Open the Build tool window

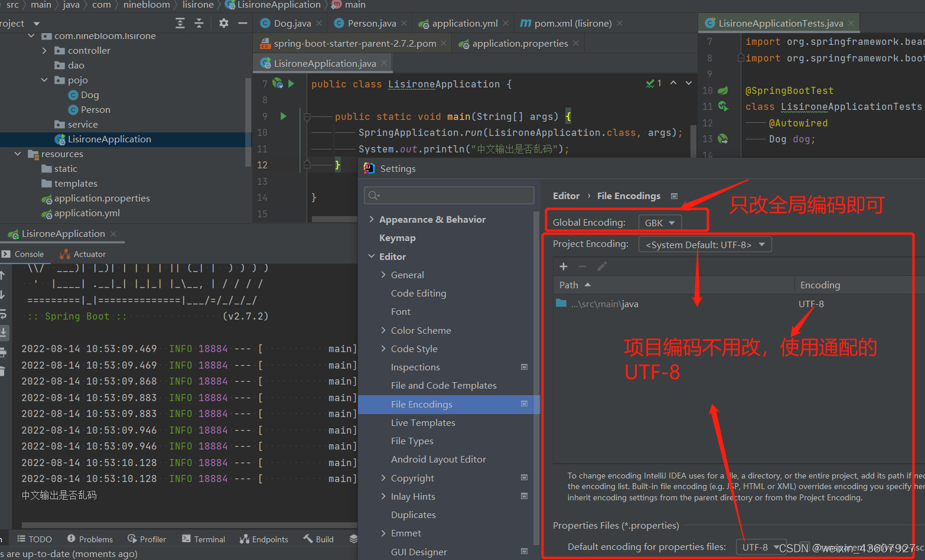(319, 539)
